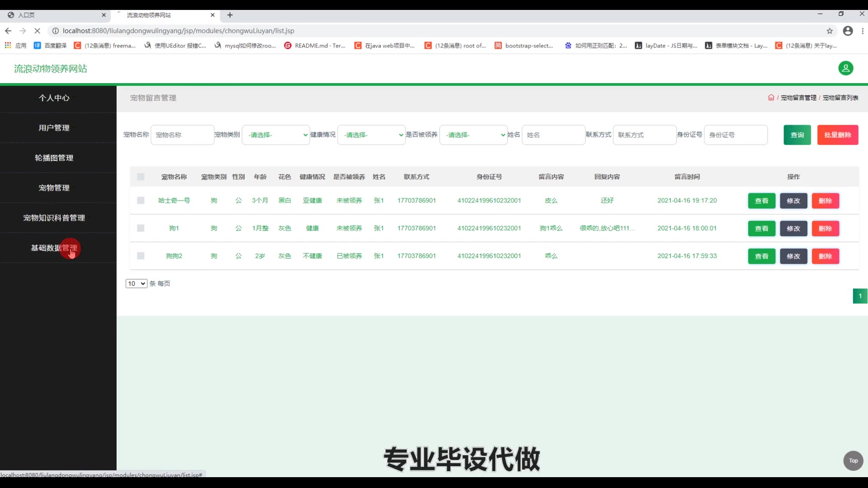Open 宠物管理 in the sidebar menu
The image size is (868, 488).
click(x=54, y=188)
